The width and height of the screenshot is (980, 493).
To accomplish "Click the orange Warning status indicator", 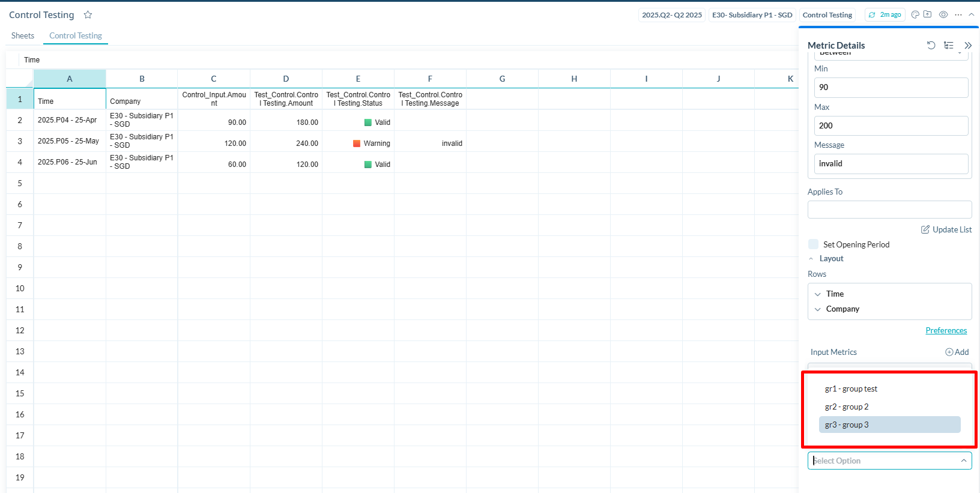I will [x=357, y=144].
